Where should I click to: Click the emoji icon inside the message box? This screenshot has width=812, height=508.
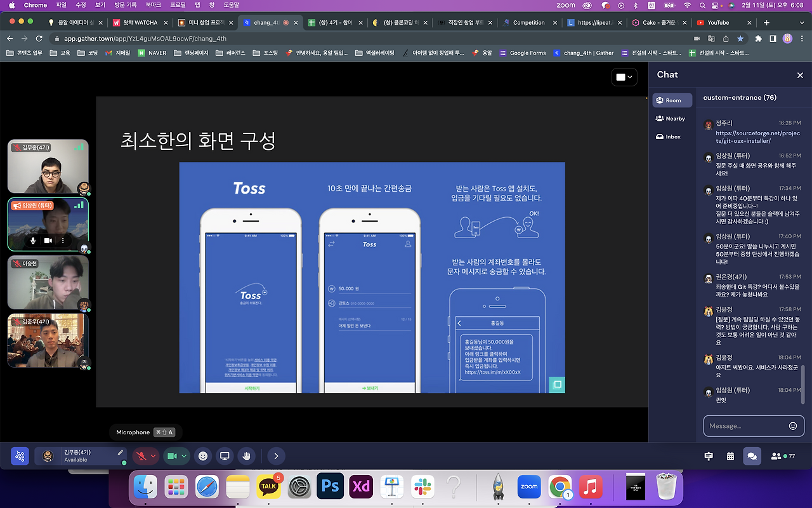click(x=792, y=426)
